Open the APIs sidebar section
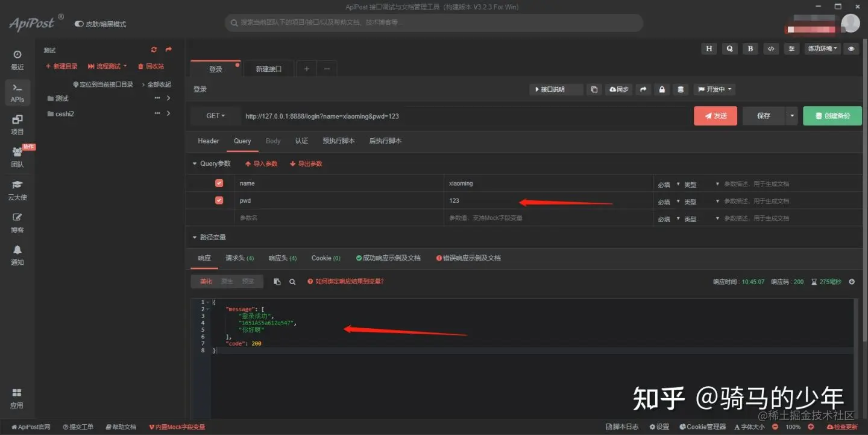868x435 pixels. click(17, 93)
